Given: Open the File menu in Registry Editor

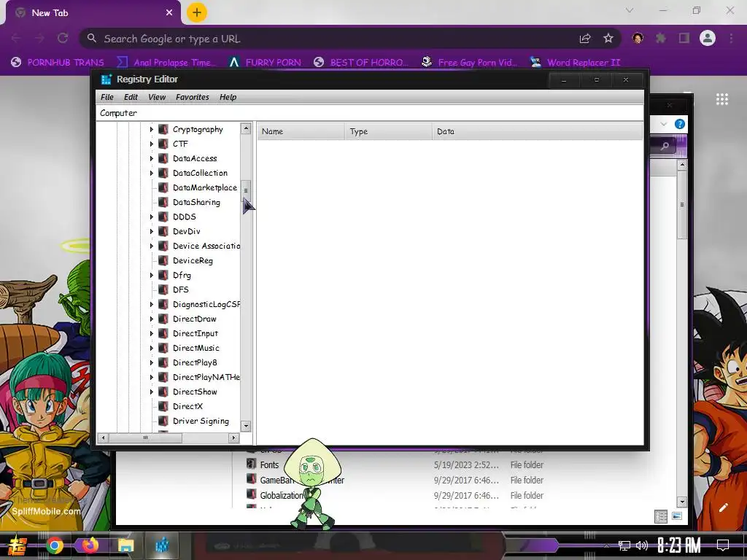Looking at the screenshot, I should pos(107,97).
